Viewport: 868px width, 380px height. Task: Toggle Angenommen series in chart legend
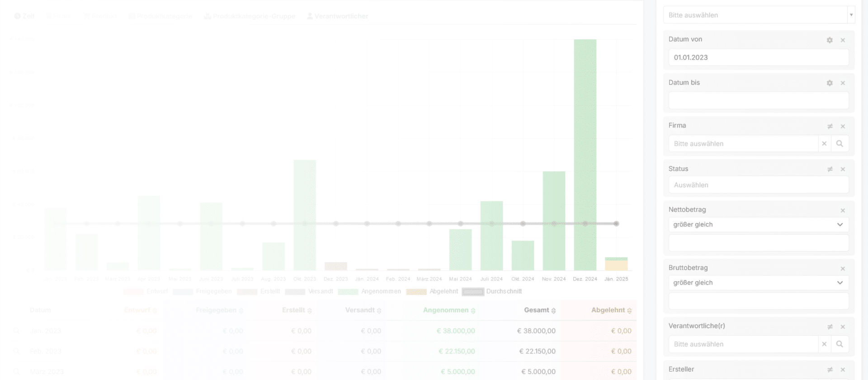[x=369, y=292]
